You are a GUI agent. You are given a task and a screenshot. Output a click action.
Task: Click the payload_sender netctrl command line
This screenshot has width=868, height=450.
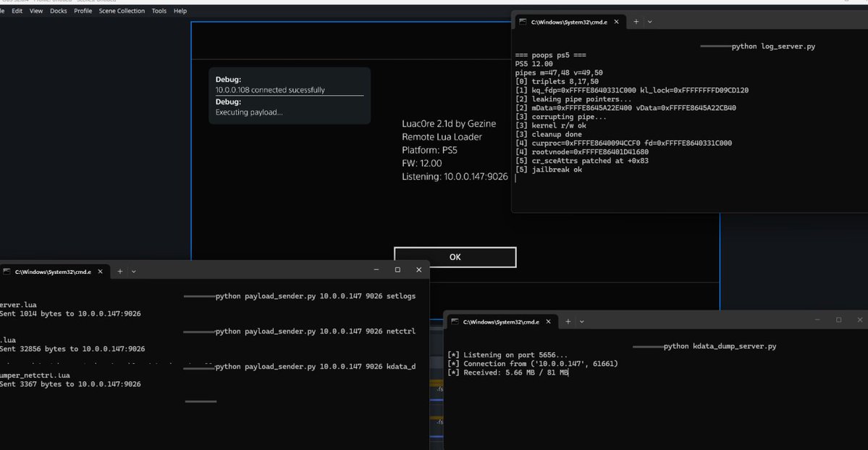(x=315, y=331)
